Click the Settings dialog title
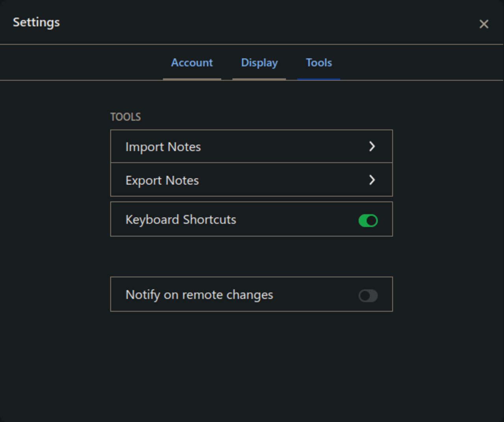Viewport: 504px width, 422px height. pyautogui.click(x=36, y=22)
